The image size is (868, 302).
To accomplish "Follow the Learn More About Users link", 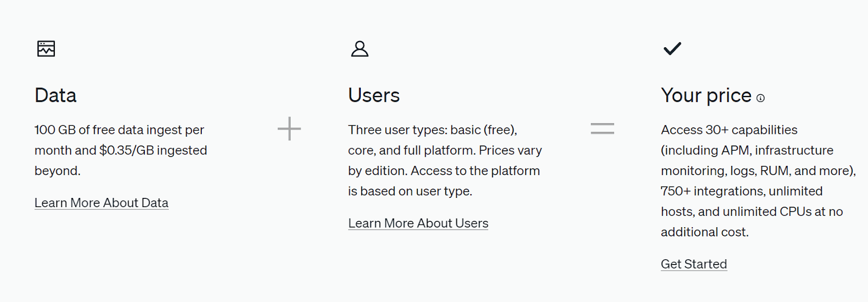I will click(418, 223).
